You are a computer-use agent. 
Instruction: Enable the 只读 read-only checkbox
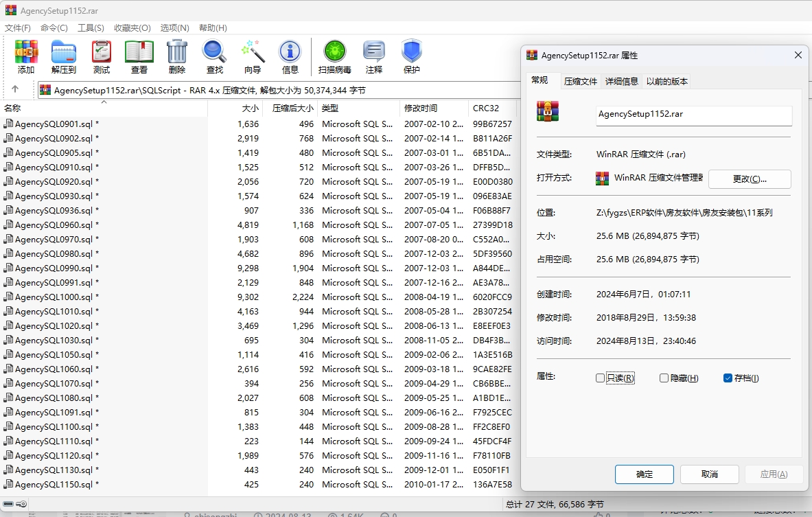pos(601,378)
